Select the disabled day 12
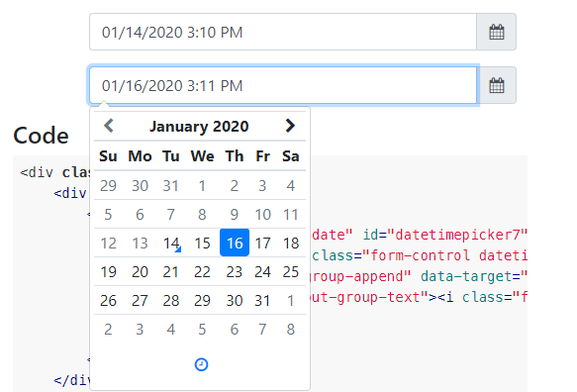This screenshot has width=577, height=392. click(108, 243)
